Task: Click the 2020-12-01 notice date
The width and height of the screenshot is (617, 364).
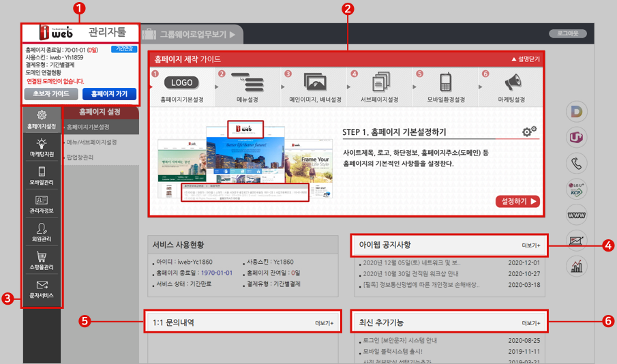Action: [524, 262]
